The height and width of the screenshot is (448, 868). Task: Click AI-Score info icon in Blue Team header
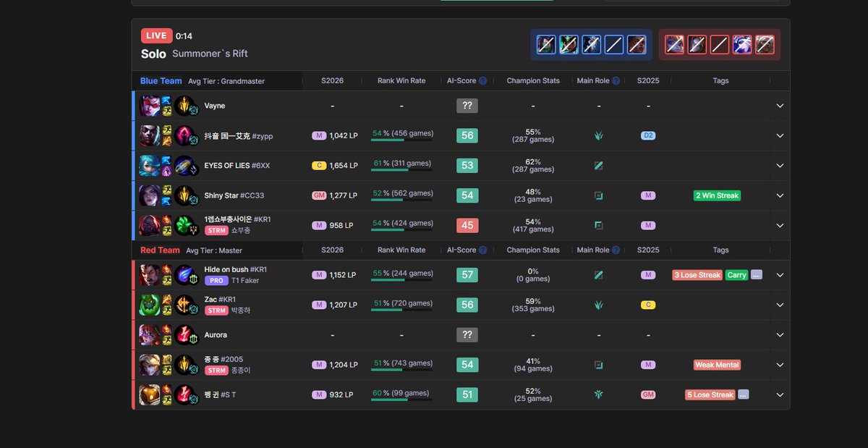[482, 81]
